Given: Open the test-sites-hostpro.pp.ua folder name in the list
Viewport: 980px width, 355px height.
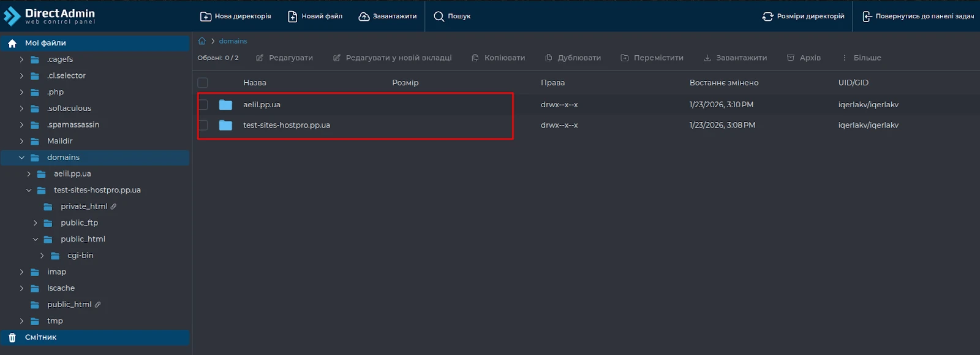Looking at the screenshot, I should tap(287, 125).
